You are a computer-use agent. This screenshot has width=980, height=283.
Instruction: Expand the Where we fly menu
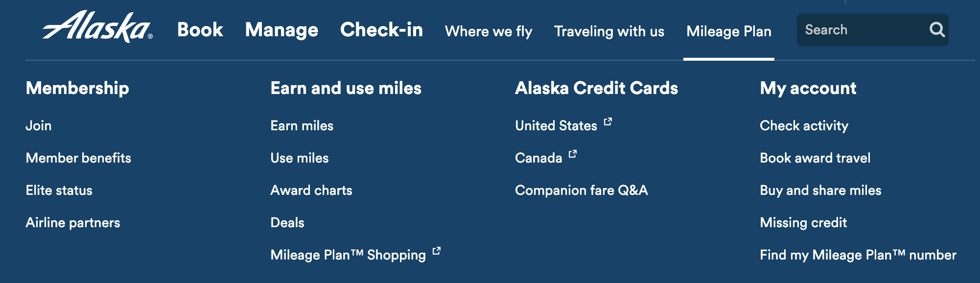click(489, 31)
